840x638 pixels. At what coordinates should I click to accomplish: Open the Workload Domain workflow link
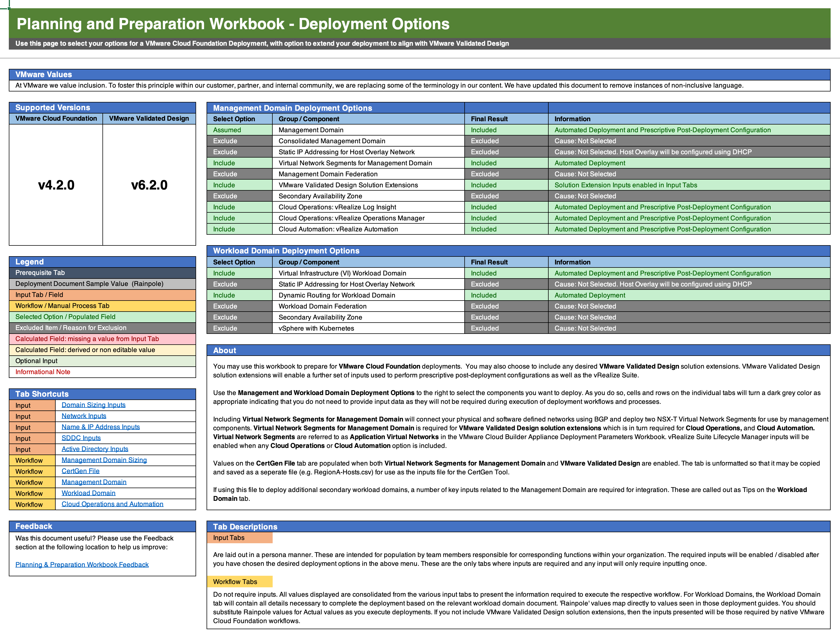(88, 493)
